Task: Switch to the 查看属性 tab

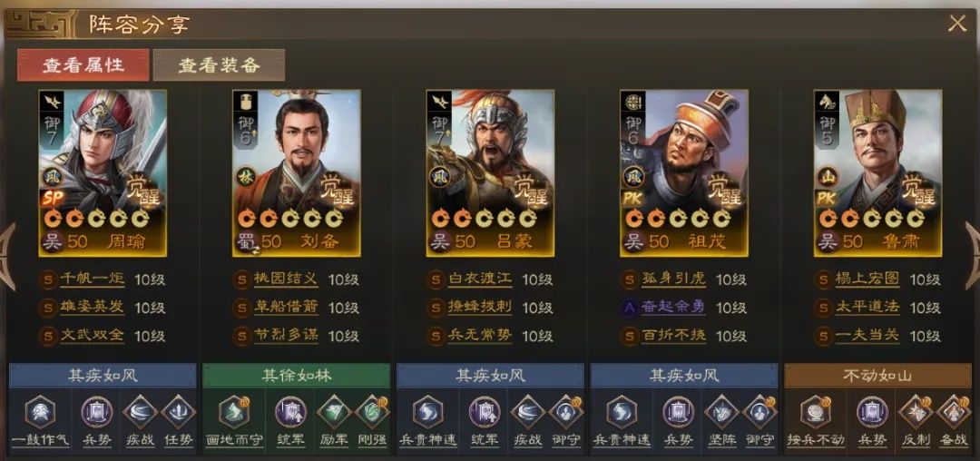Action: tap(83, 65)
